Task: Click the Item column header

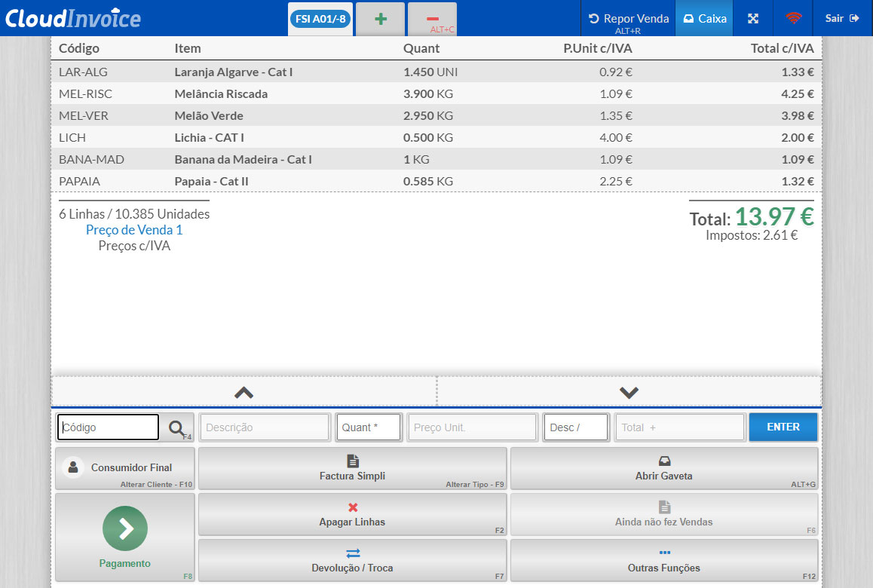Action: pos(188,48)
